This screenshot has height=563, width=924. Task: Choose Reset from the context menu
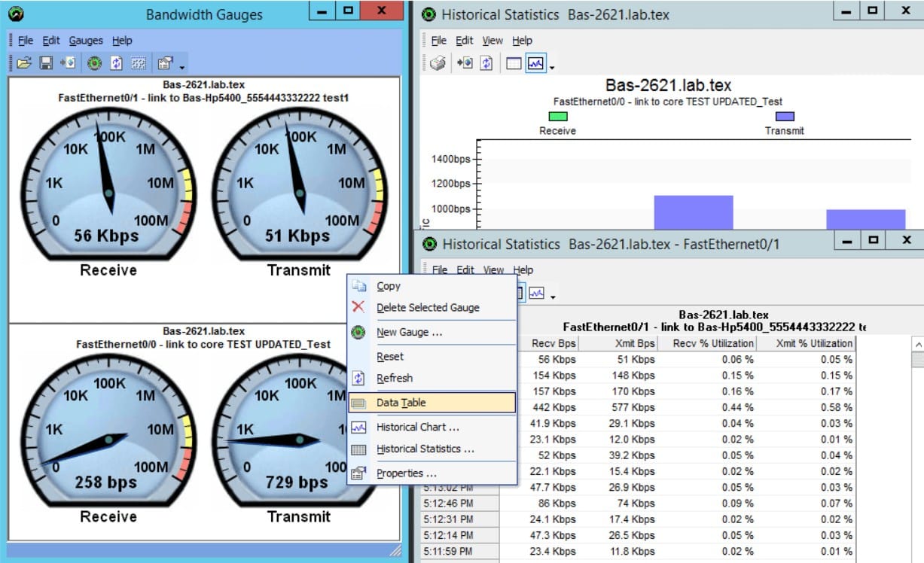[432, 357]
